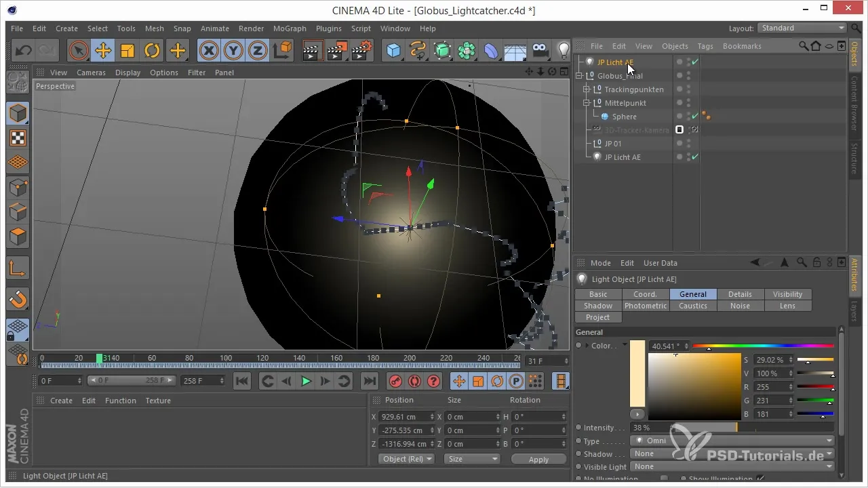Open the Size mode dropdown
The height and width of the screenshot is (488, 868).
point(472,459)
